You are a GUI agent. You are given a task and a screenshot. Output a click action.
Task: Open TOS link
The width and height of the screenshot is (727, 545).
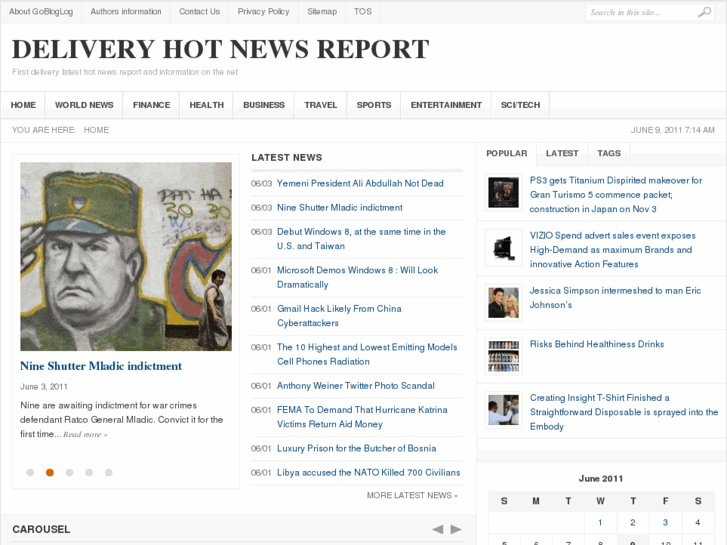[x=363, y=12]
